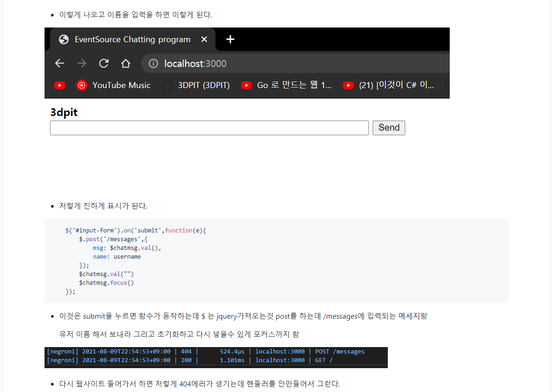Click the code line $chatmsg.focus()

(106, 283)
